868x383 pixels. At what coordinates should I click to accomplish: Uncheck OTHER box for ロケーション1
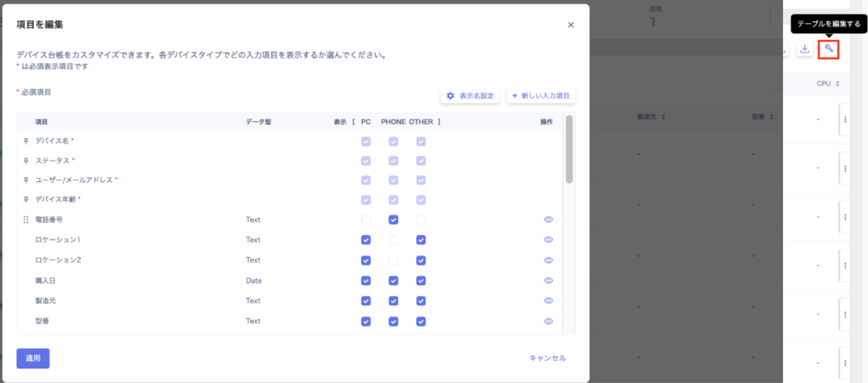click(x=421, y=240)
